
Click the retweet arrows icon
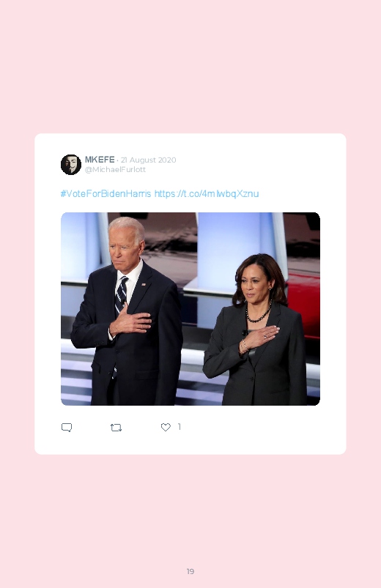[116, 428]
